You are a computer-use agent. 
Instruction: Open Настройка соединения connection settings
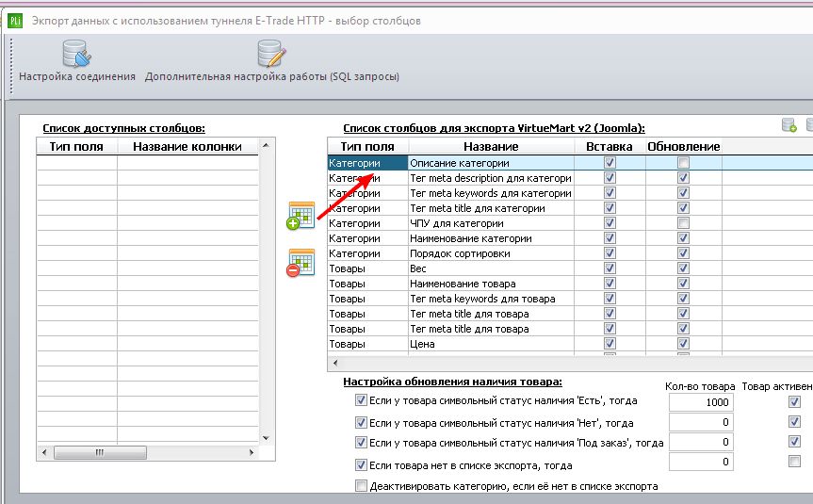[76, 61]
